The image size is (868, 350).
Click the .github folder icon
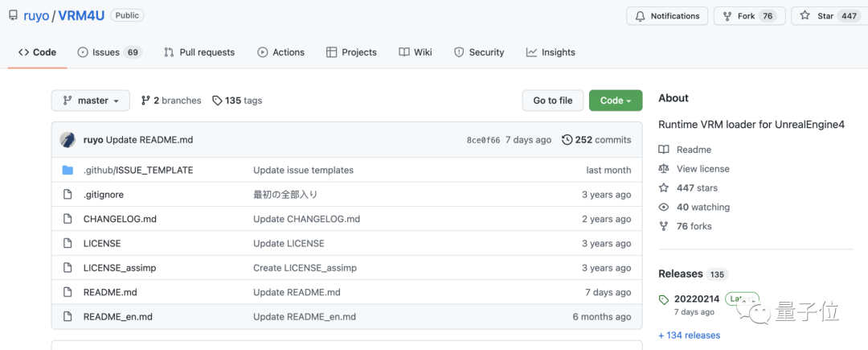coord(68,171)
